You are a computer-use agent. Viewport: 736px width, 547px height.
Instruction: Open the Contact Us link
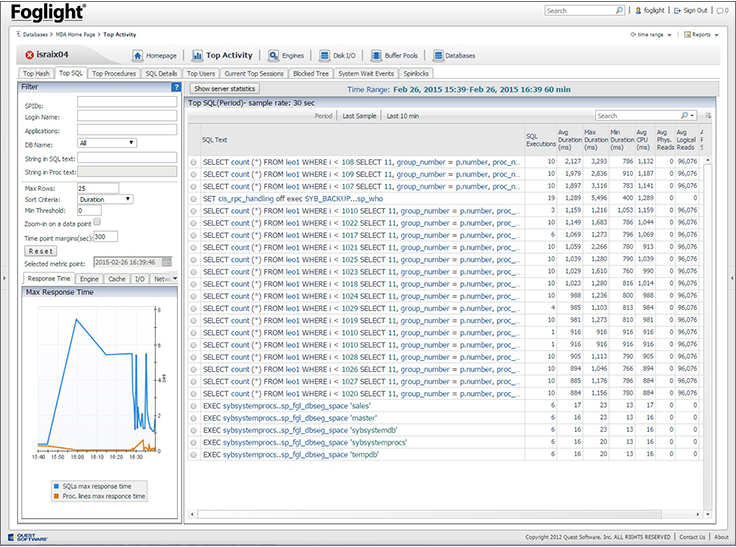[x=692, y=537]
